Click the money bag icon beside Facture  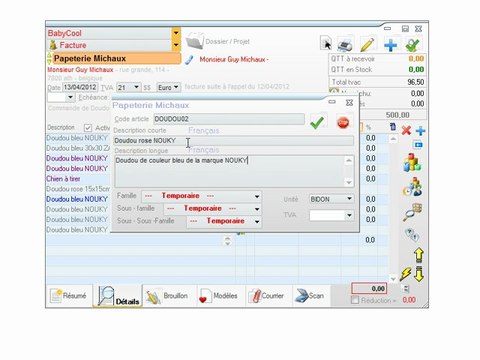click(x=53, y=45)
